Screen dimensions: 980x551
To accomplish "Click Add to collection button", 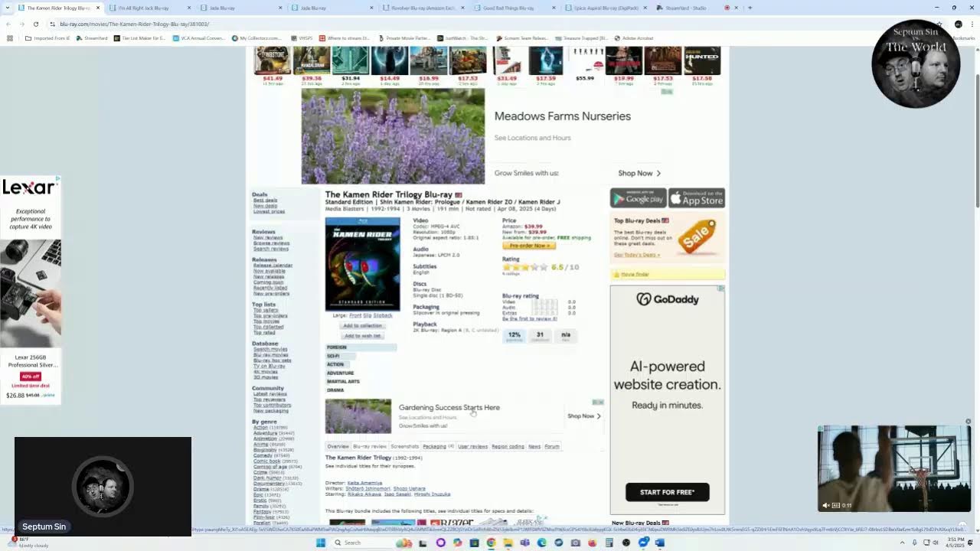I will point(362,325).
